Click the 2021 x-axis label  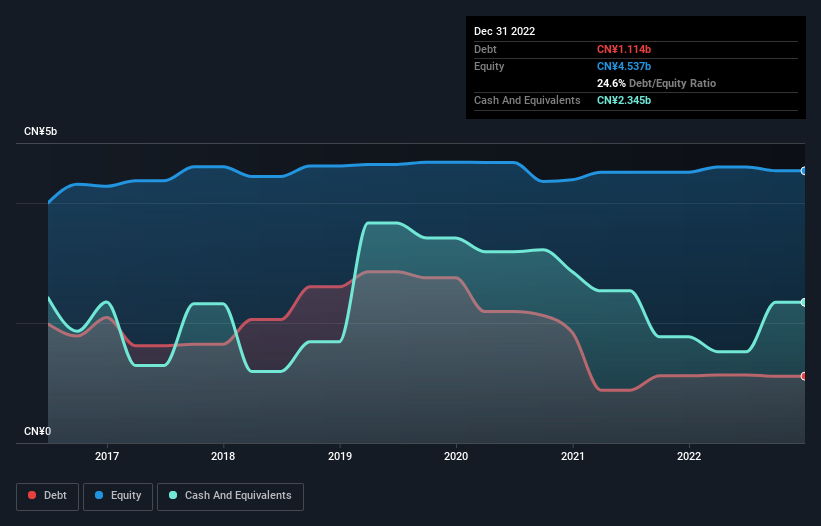click(x=573, y=456)
